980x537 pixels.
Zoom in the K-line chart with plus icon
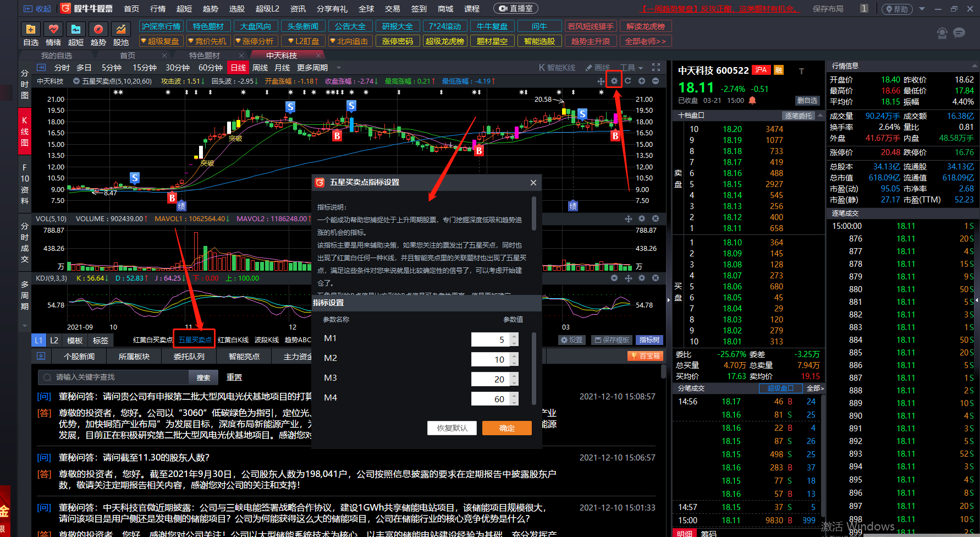[x=642, y=81]
